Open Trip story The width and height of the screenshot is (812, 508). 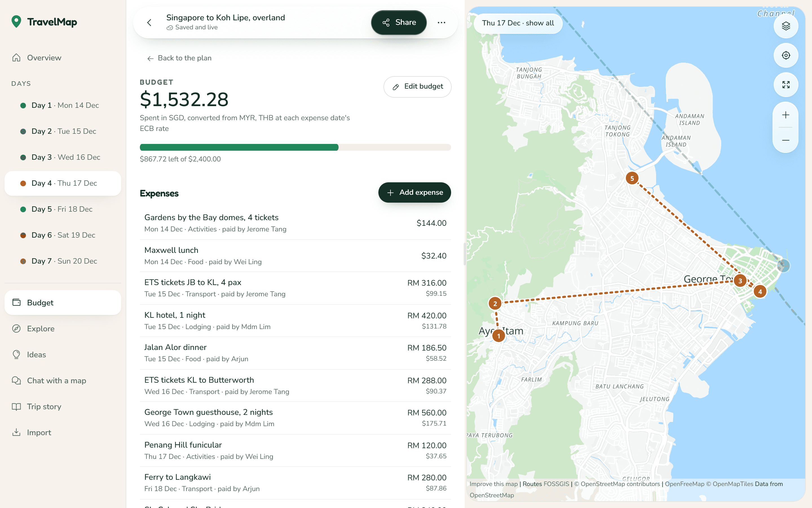63,406
